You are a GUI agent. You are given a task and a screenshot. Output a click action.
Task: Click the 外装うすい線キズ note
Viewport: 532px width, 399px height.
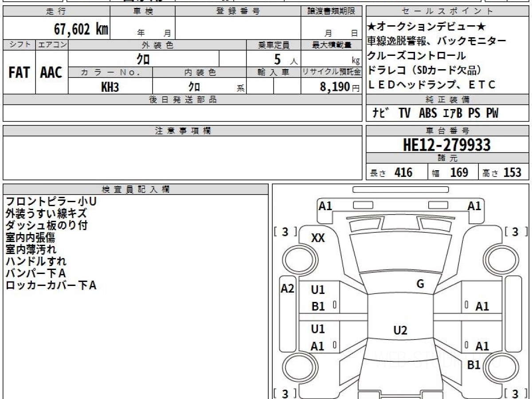pos(46,214)
